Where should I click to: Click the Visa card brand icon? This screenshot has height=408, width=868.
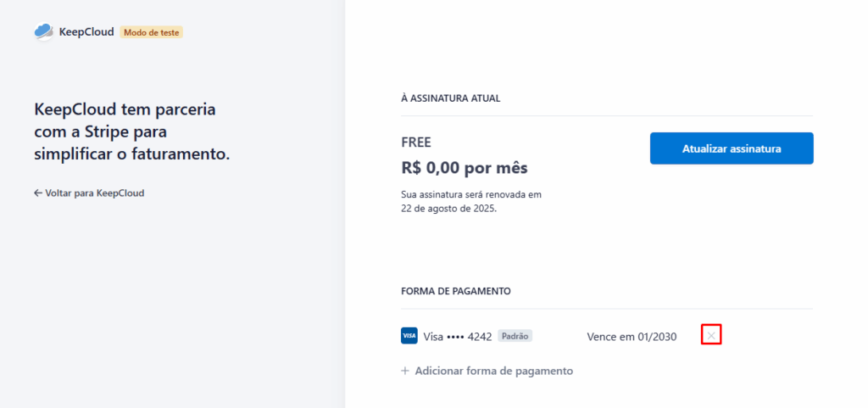409,336
